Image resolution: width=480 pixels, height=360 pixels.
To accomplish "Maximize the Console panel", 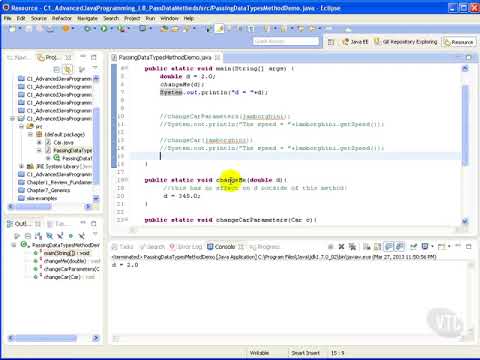I will click(x=469, y=247).
